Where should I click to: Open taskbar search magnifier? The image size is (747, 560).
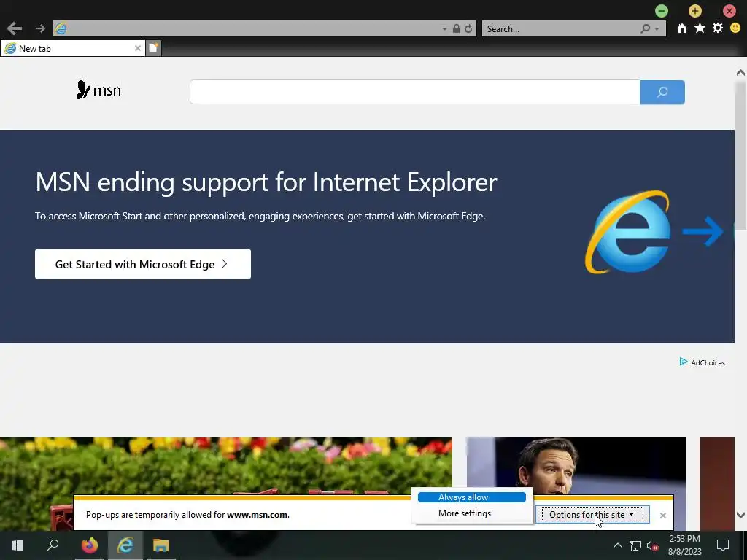tap(53, 545)
